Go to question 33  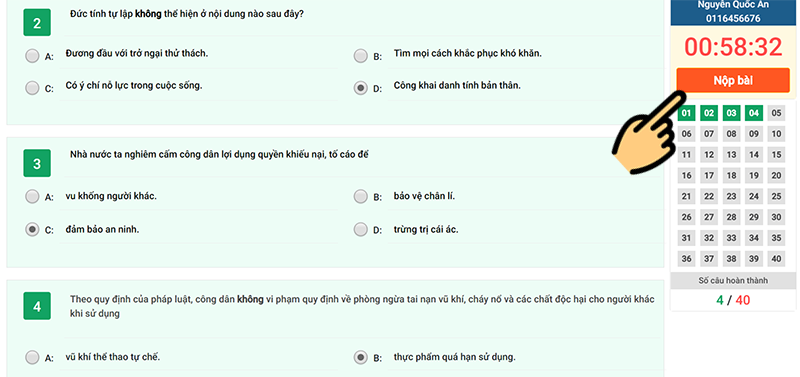732,238
